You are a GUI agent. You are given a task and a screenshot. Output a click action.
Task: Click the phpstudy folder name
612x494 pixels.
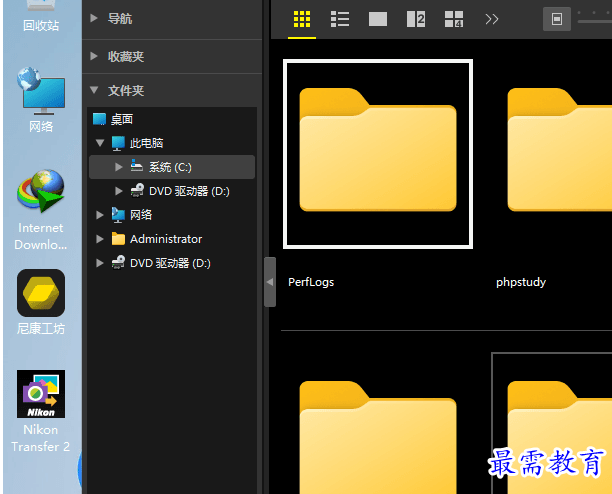point(521,282)
